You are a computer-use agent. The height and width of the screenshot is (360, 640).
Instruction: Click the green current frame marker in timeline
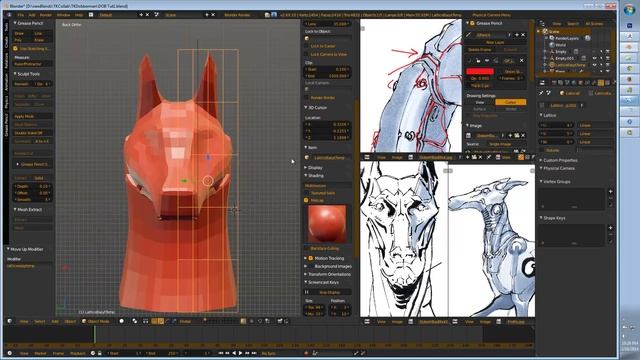coord(95,335)
